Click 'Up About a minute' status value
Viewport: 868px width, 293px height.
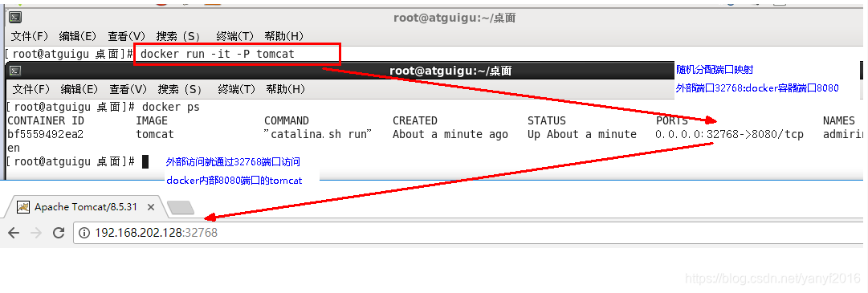click(582, 134)
